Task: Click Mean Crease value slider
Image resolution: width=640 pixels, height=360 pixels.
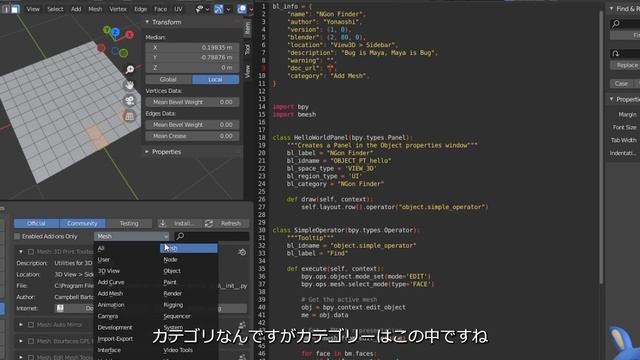Action: 192,136
